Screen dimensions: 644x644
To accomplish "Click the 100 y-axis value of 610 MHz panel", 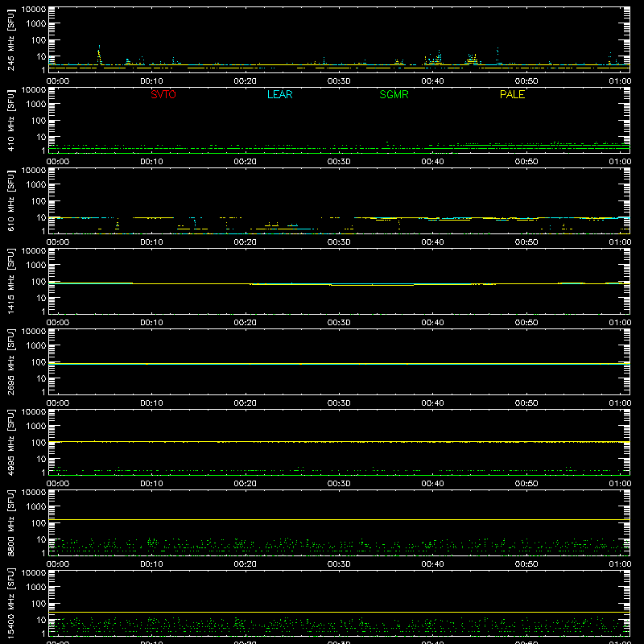I will [39, 201].
